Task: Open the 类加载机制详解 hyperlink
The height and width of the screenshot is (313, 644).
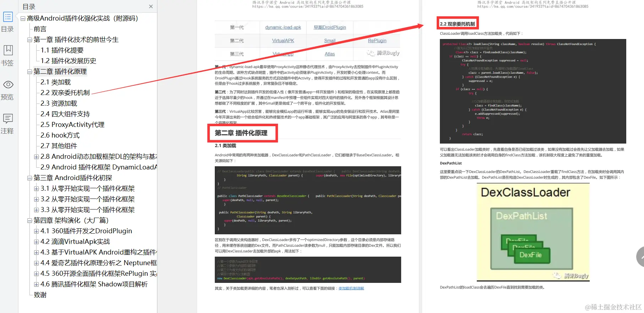Action: pos(351,288)
